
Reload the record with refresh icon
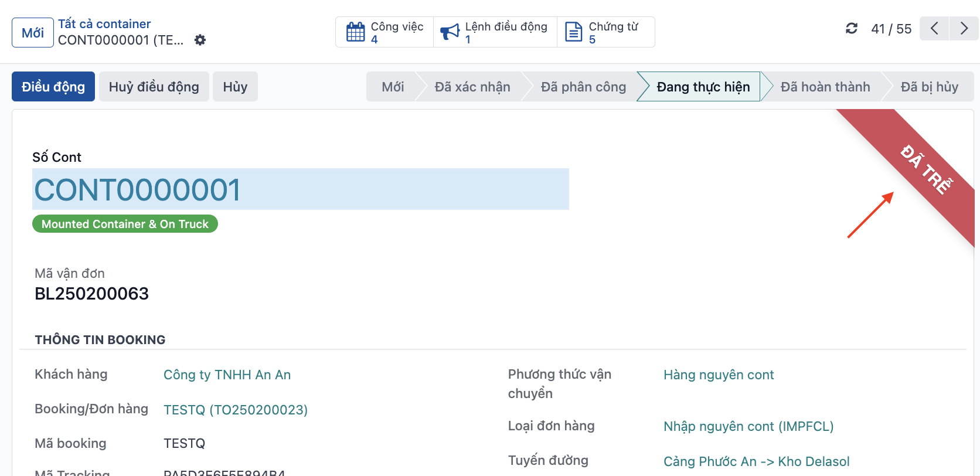852,28
